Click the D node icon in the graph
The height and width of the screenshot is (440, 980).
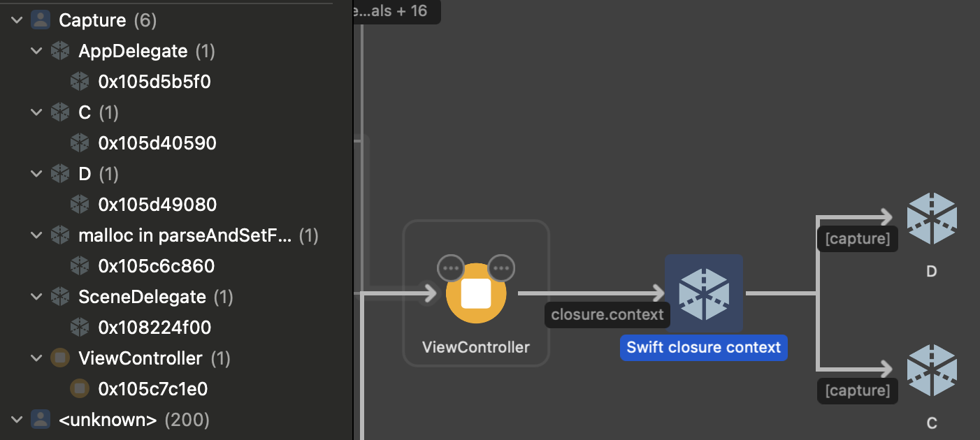tap(932, 218)
